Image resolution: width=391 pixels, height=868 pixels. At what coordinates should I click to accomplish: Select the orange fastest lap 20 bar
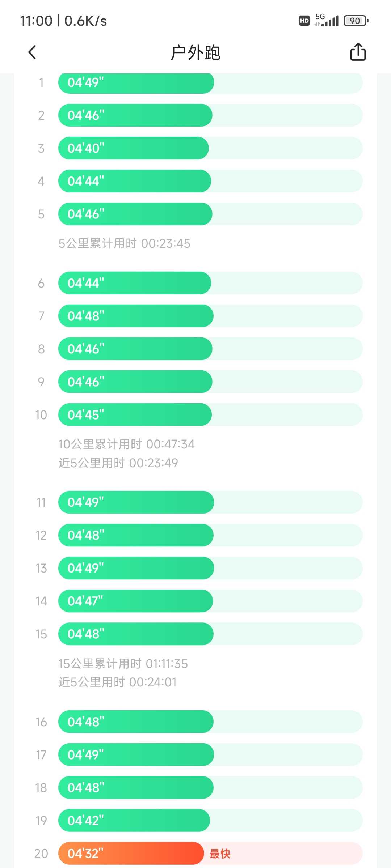[131, 853]
